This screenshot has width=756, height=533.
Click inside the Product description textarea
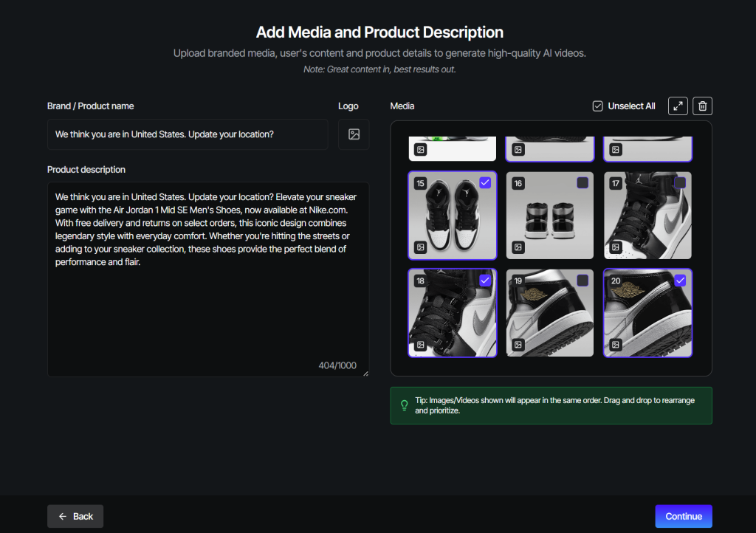click(208, 279)
